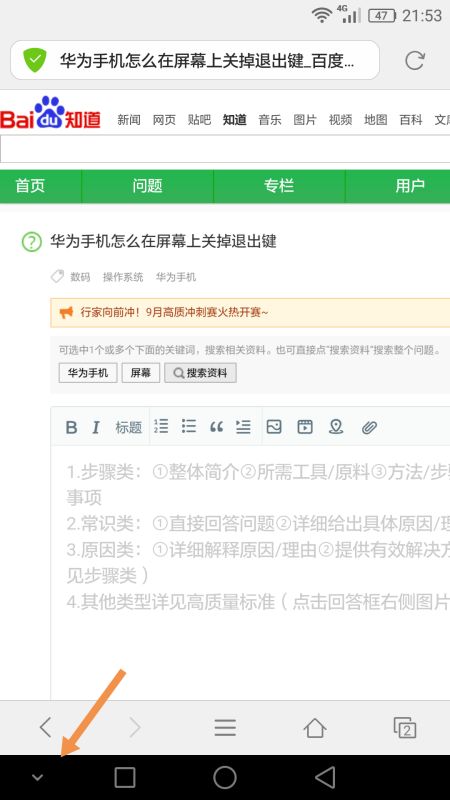Image resolution: width=450 pixels, height=800 pixels.
Task: Open 地图 in Baidu top navigation
Action: tap(376, 120)
